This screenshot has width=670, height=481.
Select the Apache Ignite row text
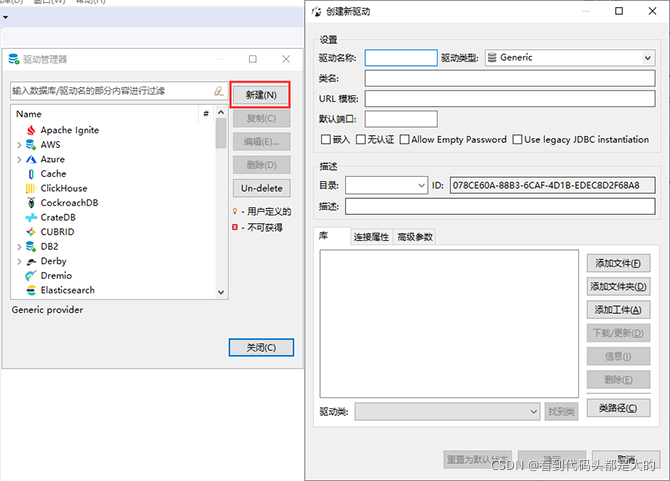click(x=70, y=130)
